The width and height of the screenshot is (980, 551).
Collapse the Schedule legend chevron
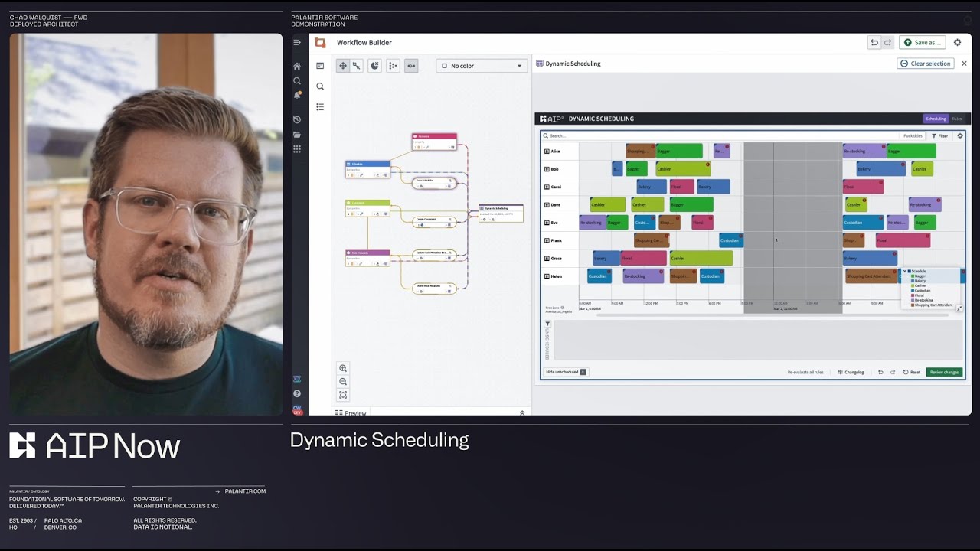pyautogui.click(x=905, y=271)
